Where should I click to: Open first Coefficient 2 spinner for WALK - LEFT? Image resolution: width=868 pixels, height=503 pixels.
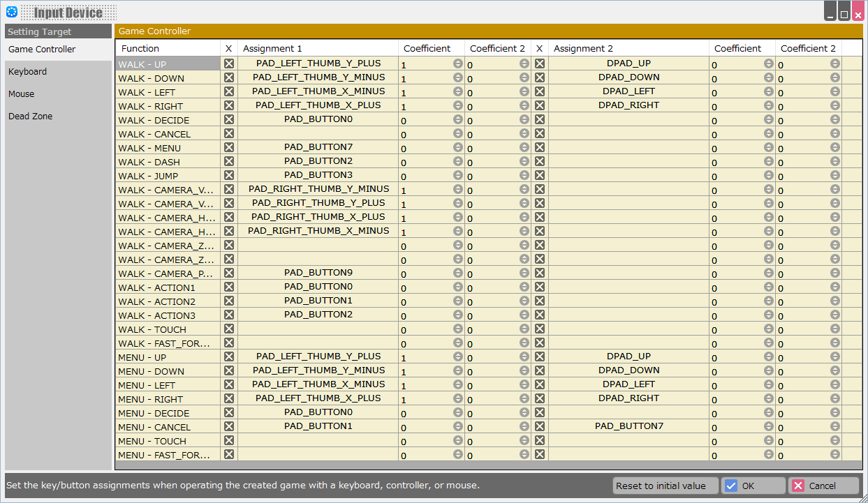(524, 91)
